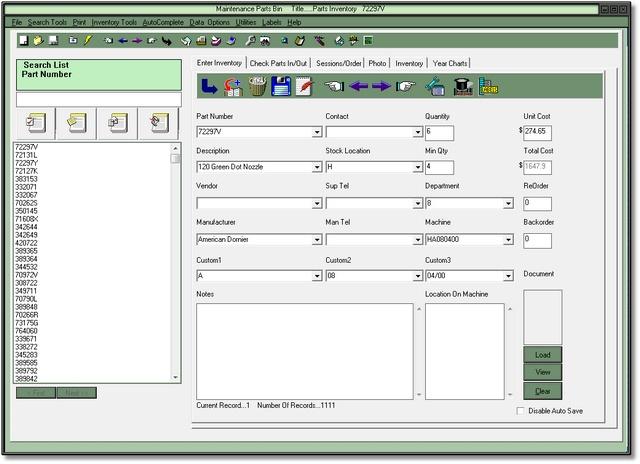This screenshot has height=464, width=640.
Task: Click the search text box under Search List
Action: tap(99, 99)
